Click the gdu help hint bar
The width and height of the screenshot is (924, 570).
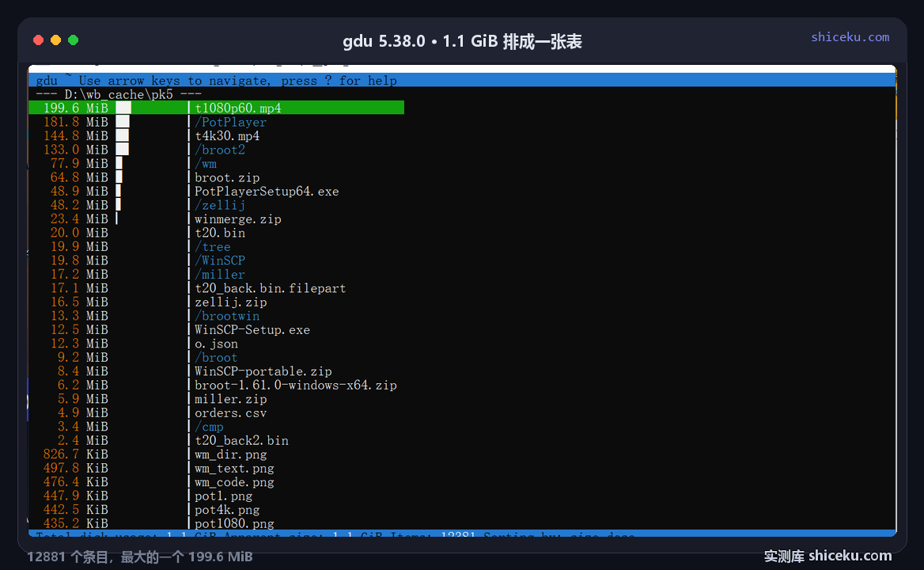pos(462,81)
